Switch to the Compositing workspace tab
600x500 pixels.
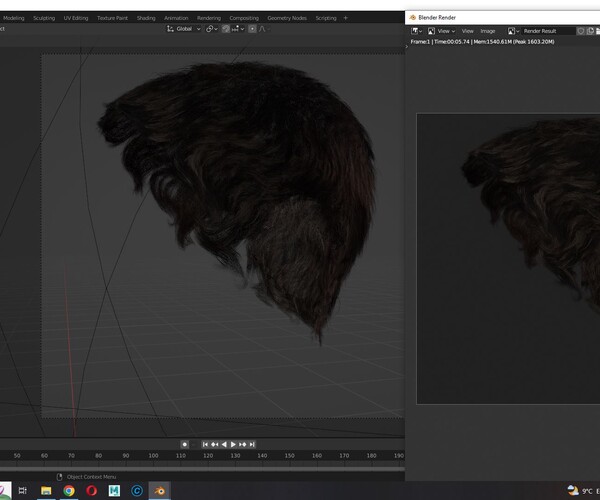point(244,18)
